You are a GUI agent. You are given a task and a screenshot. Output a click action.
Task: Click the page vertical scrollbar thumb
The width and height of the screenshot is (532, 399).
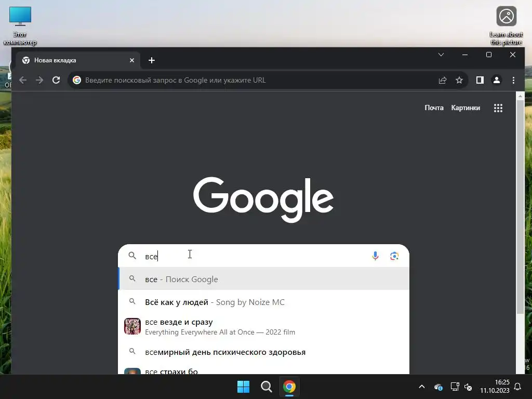point(520,207)
